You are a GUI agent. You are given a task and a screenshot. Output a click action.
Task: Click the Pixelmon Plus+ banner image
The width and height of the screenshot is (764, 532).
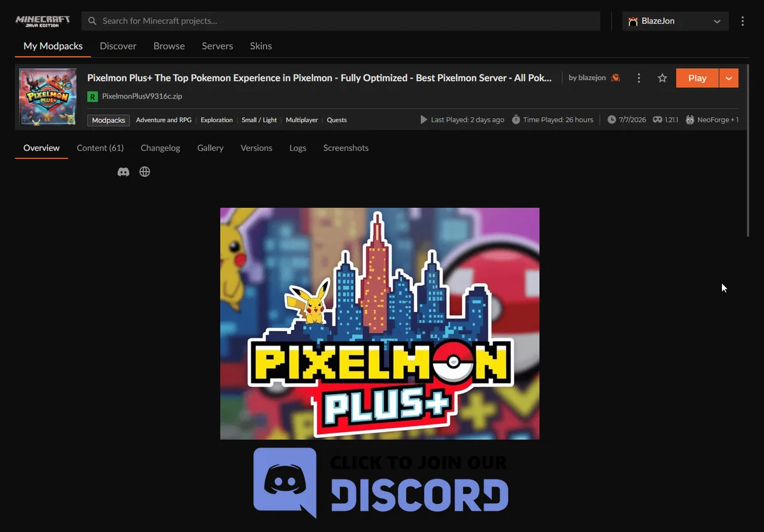tap(379, 323)
